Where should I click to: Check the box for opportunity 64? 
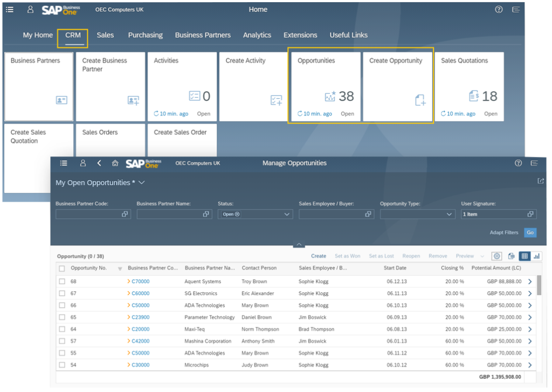[62, 329]
